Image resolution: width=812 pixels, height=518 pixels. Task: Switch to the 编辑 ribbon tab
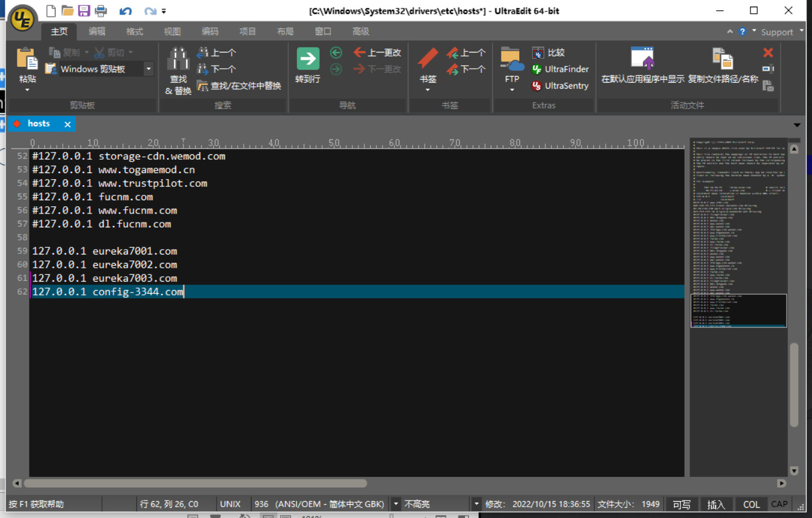[97, 31]
